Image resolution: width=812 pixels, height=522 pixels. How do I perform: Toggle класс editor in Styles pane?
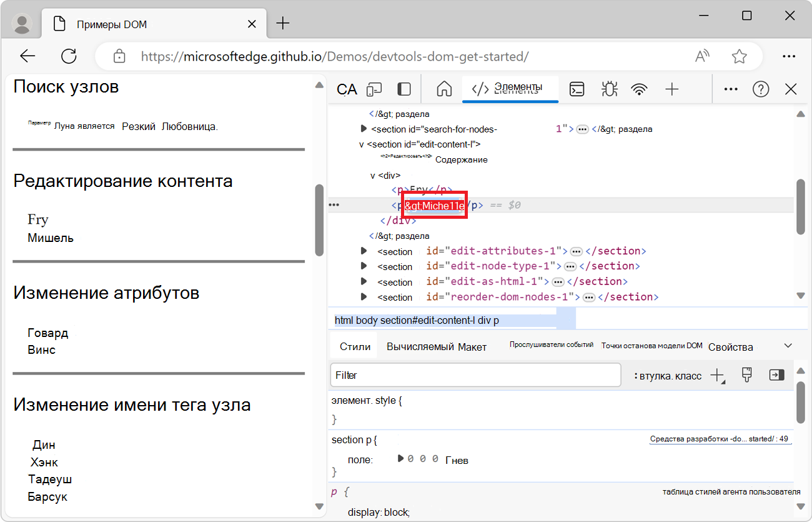pos(689,374)
